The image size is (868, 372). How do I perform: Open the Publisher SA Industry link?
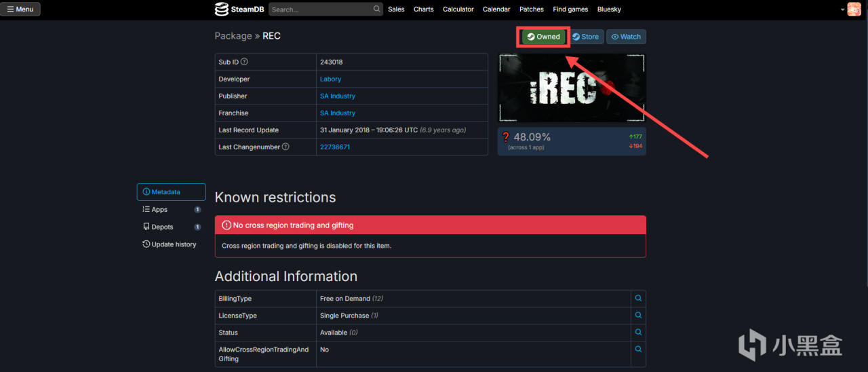[338, 96]
